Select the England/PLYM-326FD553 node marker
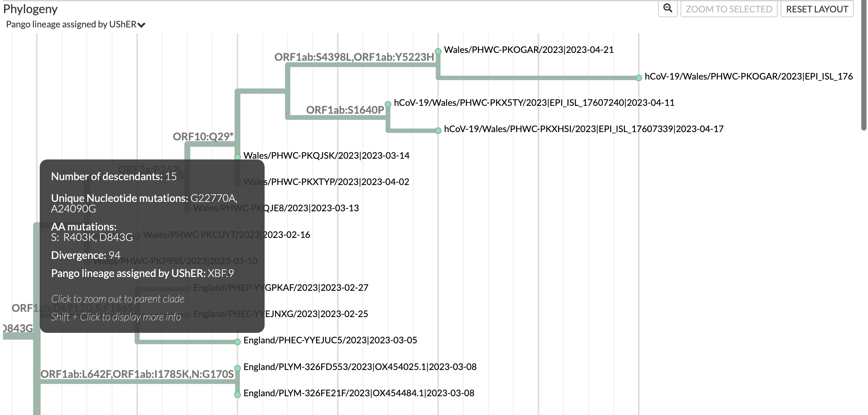 (x=237, y=367)
